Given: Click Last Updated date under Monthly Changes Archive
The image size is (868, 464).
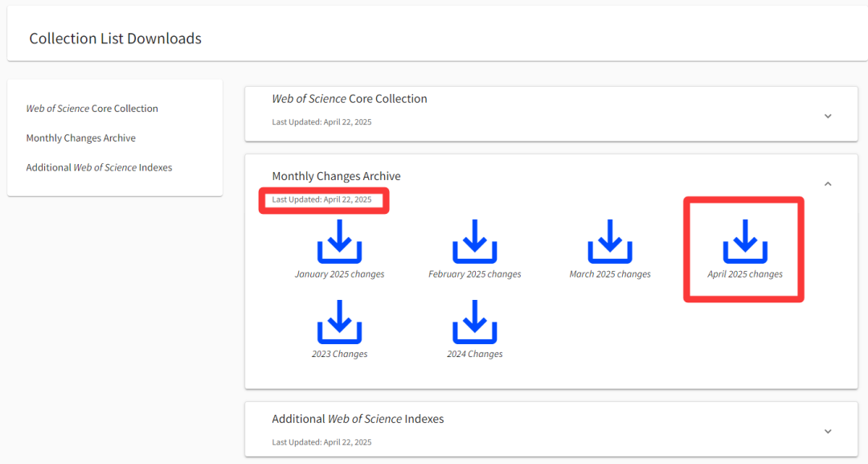Looking at the screenshot, I should pyautogui.click(x=321, y=199).
